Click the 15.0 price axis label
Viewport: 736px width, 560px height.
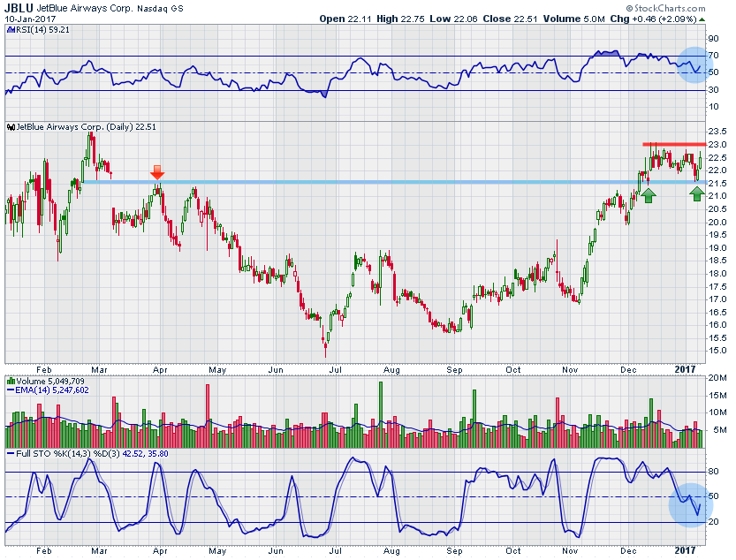tap(717, 351)
